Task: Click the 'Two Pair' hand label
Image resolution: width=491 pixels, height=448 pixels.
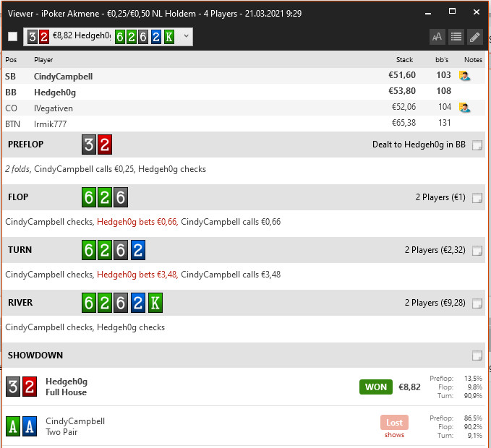Action: coord(61,432)
